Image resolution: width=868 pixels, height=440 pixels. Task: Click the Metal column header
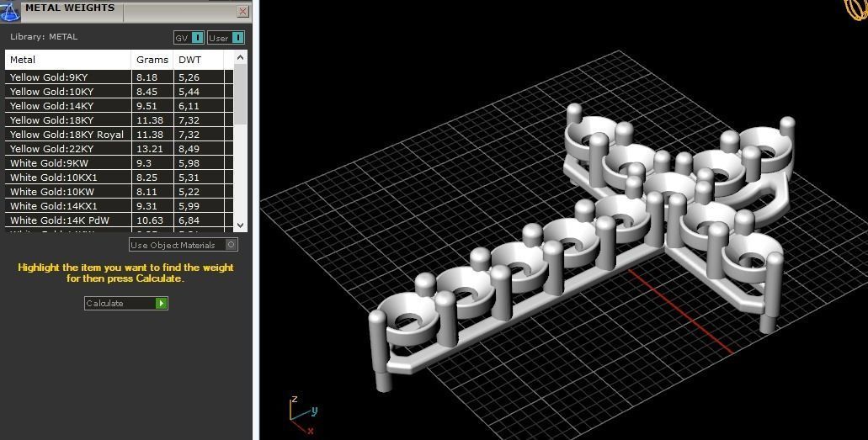click(68, 60)
